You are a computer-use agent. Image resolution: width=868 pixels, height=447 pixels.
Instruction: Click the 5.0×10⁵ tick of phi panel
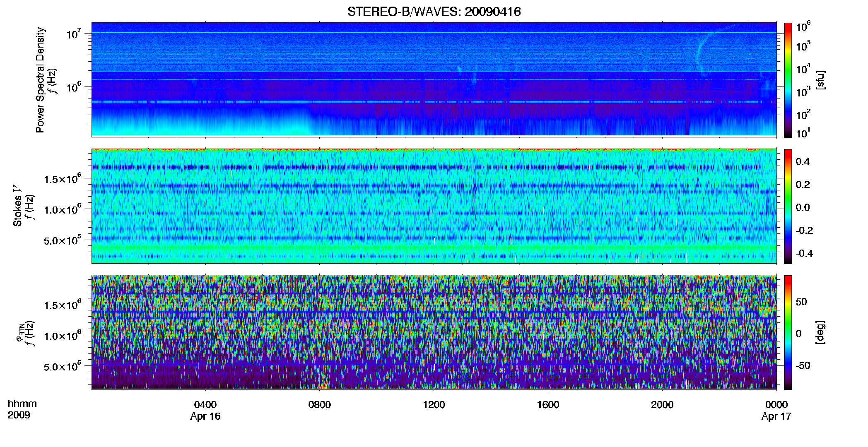tap(63, 366)
